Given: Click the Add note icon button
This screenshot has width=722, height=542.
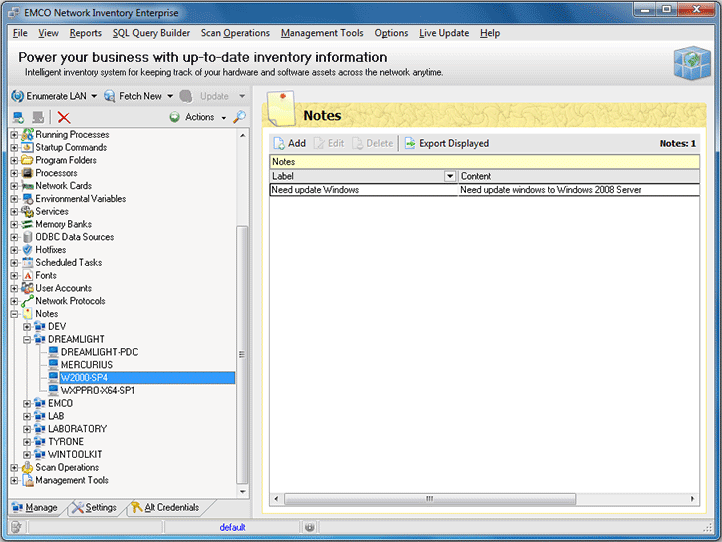Looking at the screenshot, I should click(279, 143).
